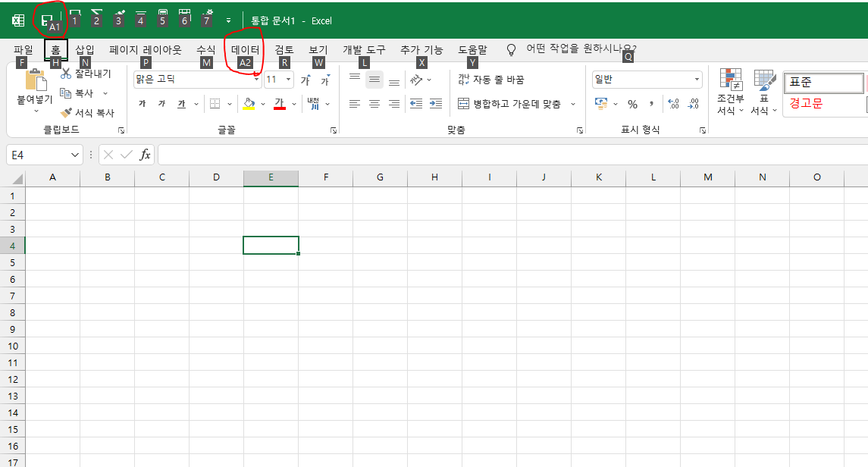Open the 클립보드 group dialog launcher
This screenshot has width=868, height=467.
point(121,130)
